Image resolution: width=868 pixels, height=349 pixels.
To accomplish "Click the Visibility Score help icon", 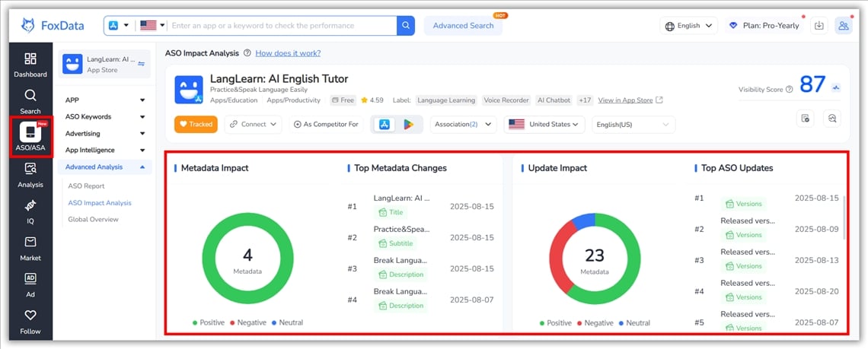I will [x=789, y=89].
